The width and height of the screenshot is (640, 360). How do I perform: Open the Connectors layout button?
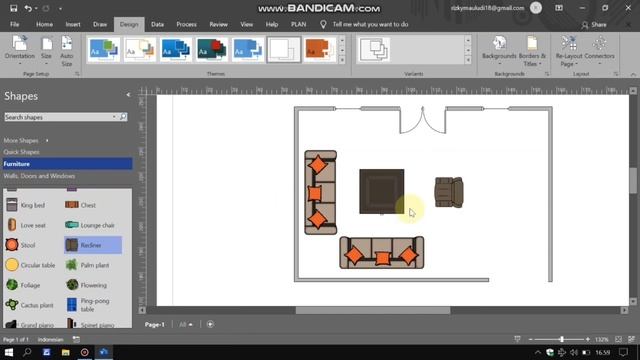[x=599, y=51]
